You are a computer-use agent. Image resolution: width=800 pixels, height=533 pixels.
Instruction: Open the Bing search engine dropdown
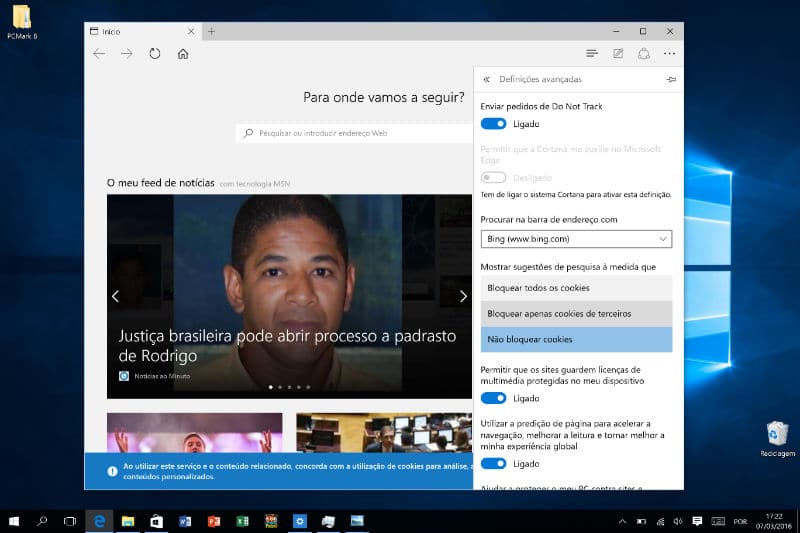coord(576,239)
